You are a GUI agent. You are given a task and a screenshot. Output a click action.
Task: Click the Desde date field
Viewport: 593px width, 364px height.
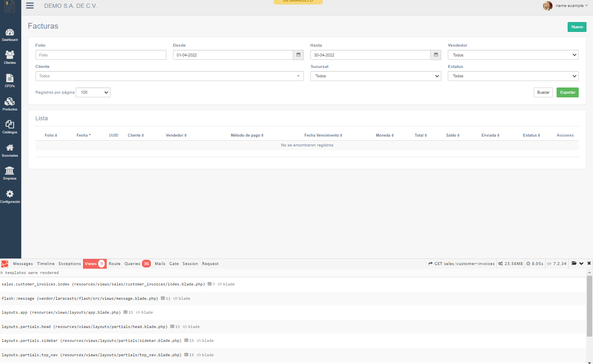tap(233, 55)
